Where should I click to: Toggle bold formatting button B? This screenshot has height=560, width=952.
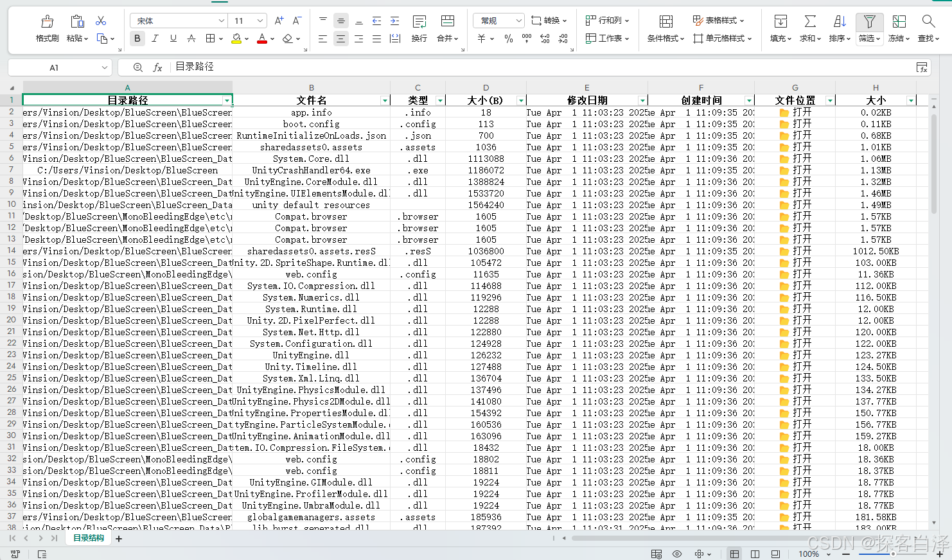point(137,39)
